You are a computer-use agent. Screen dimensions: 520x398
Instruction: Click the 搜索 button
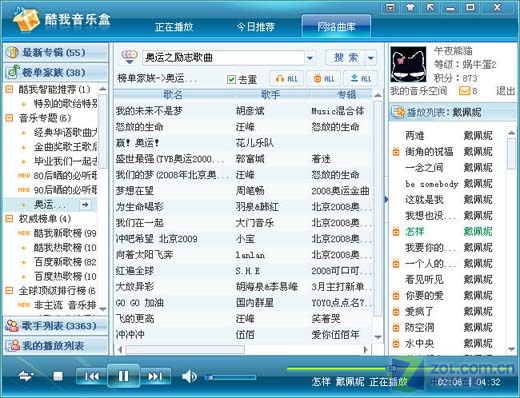point(346,58)
